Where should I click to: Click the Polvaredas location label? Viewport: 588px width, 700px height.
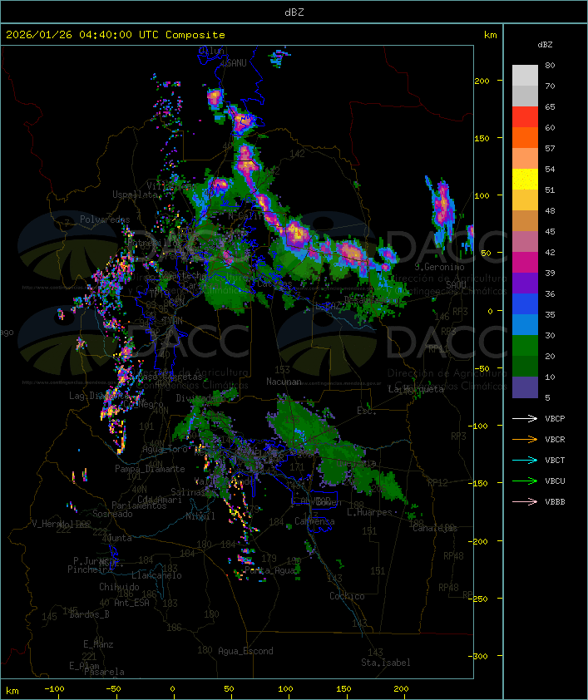coord(105,219)
